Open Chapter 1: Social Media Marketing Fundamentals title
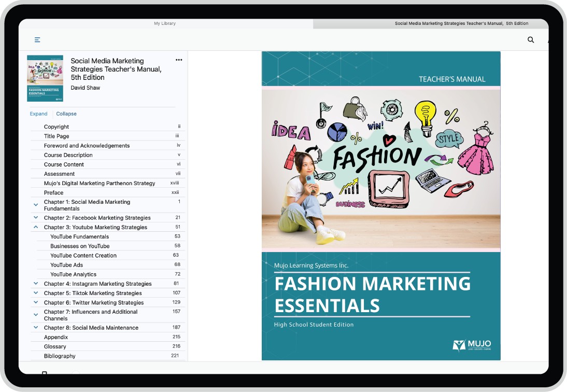The height and width of the screenshot is (392, 567). point(87,205)
